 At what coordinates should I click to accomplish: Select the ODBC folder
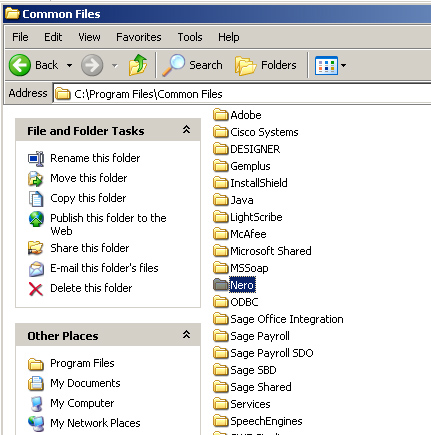[236, 302]
